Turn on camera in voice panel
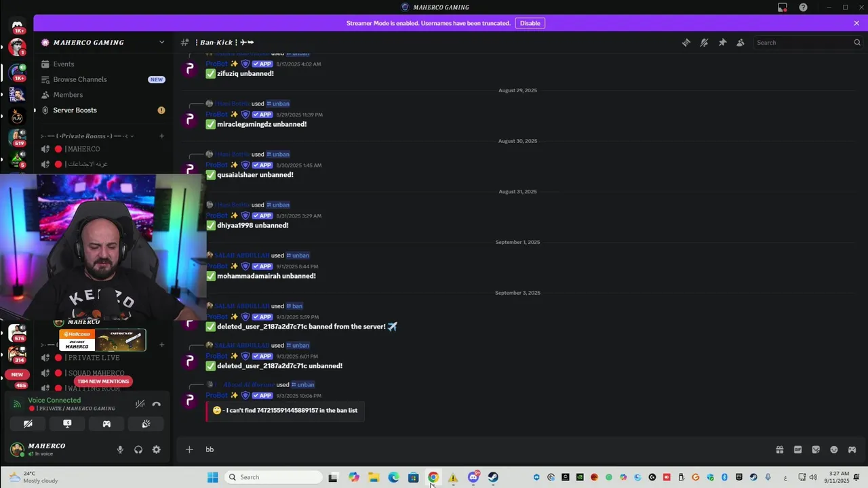Screen dimensions: 868x488 click(28, 424)
